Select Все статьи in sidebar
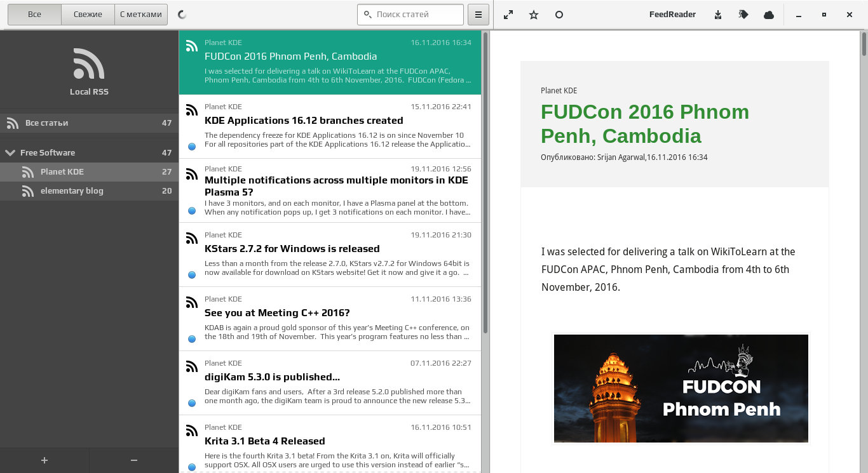The width and height of the screenshot is (868, 473). point(89,123)
